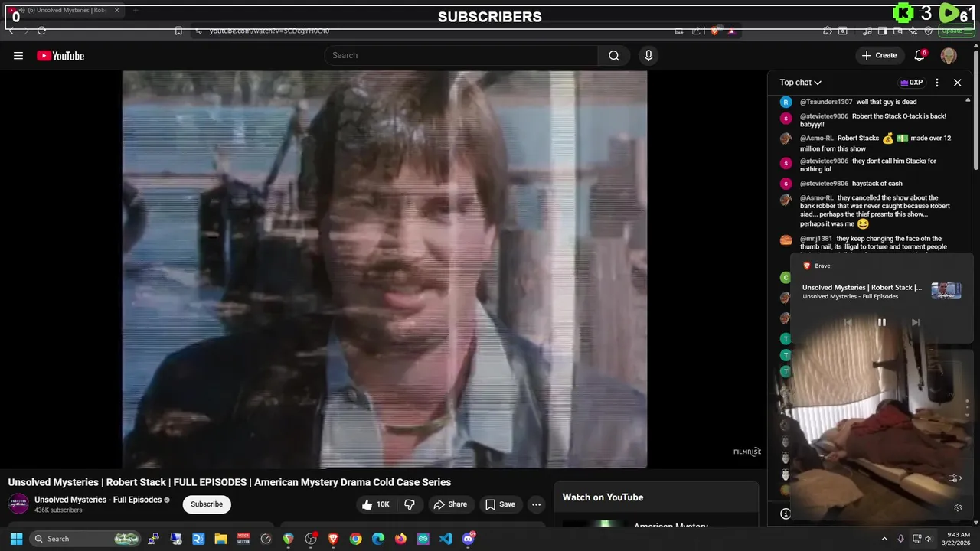Open live chat three-dot options

click(x=937, y=83)
